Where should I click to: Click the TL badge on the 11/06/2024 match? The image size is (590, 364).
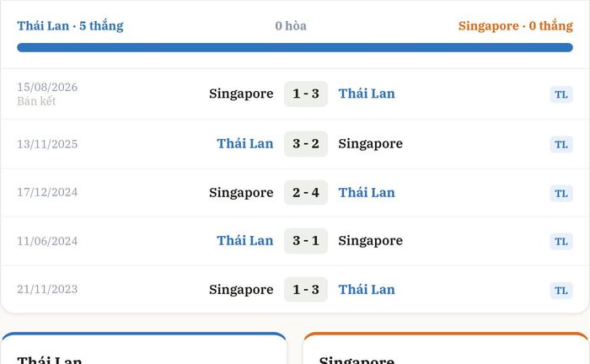coord(561,242)
